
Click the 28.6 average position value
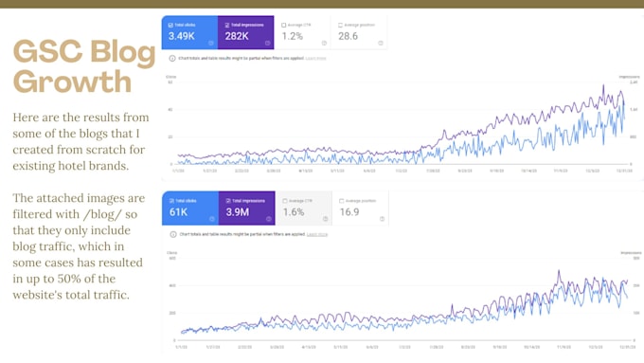(348, 36)
